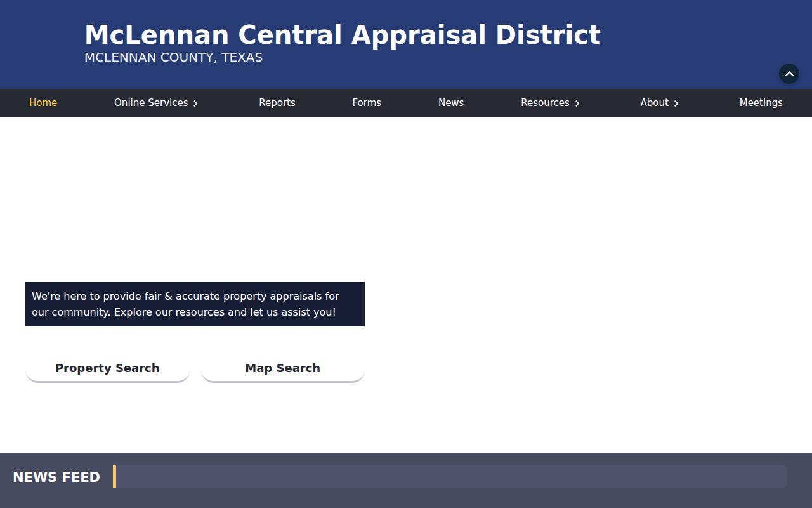Click the News Feed ticker bar
The image size is (812, 508).
[450, 476]
